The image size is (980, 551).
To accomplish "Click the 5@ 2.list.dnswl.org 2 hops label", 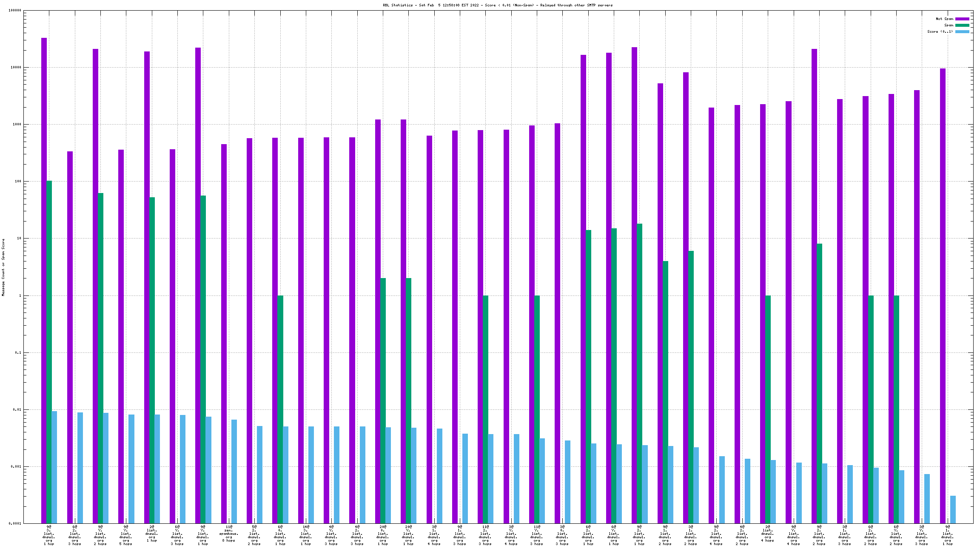I will [254, 535].
